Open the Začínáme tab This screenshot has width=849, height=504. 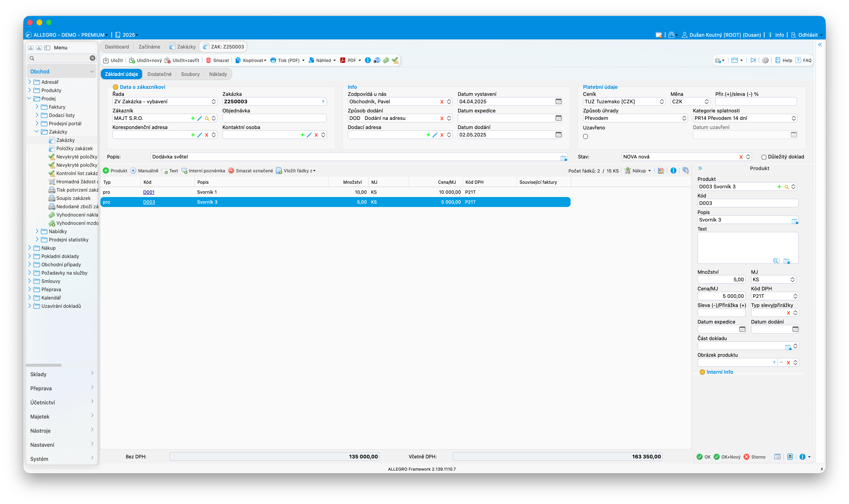tap(149, 47)
